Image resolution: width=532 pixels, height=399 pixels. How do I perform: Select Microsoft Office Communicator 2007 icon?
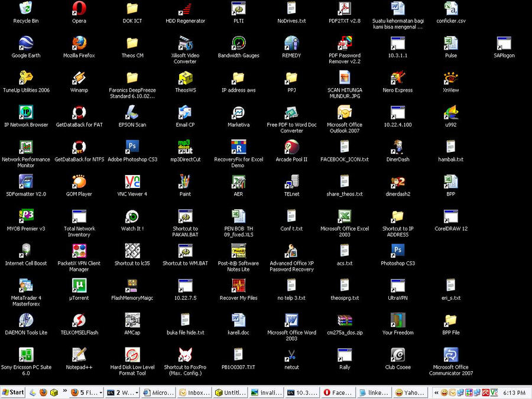click(x=451, y=355)
